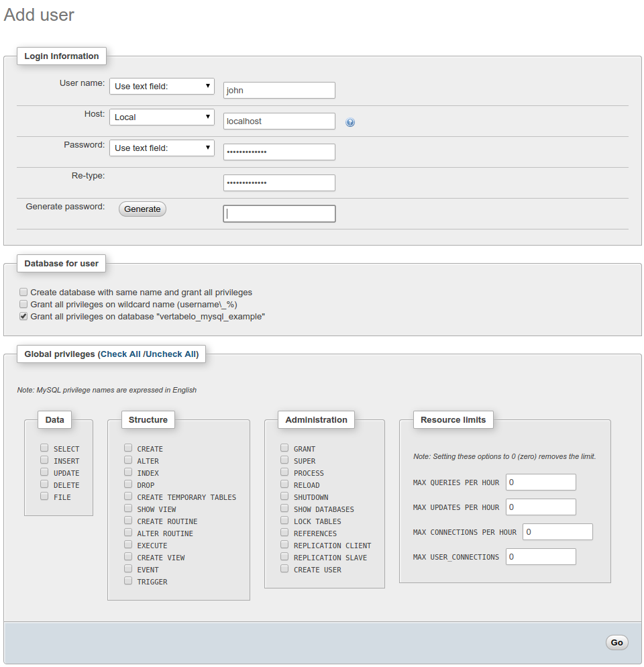Check the SHUTDOWN privilege box

pyautogui.click(x=284, y=497)
